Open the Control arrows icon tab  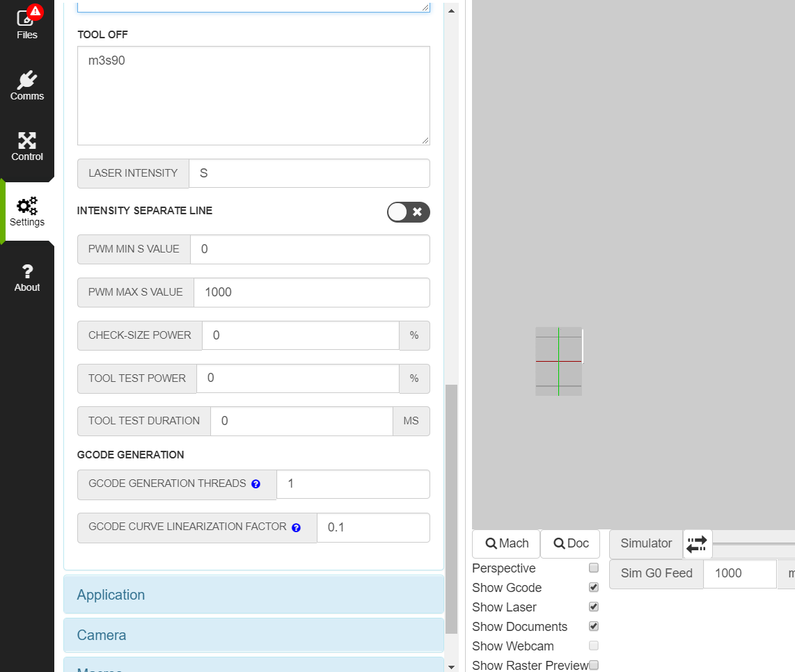(x=27, y=147)
